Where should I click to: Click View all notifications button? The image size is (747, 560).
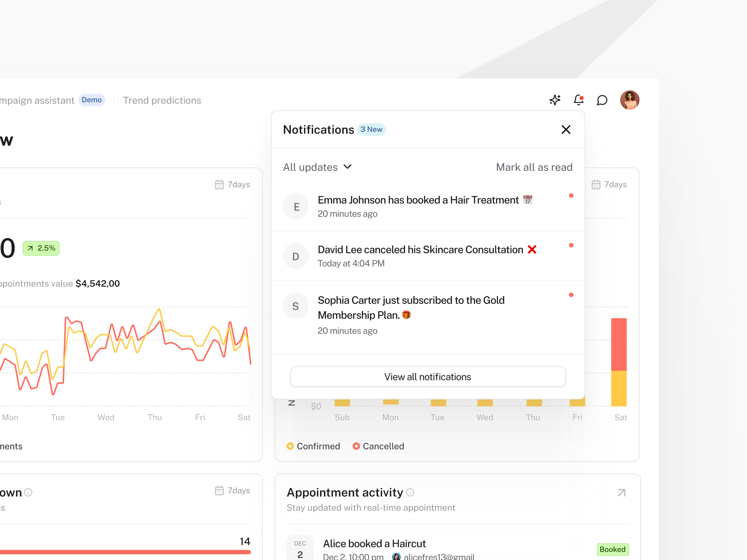(x=428, y=377)
